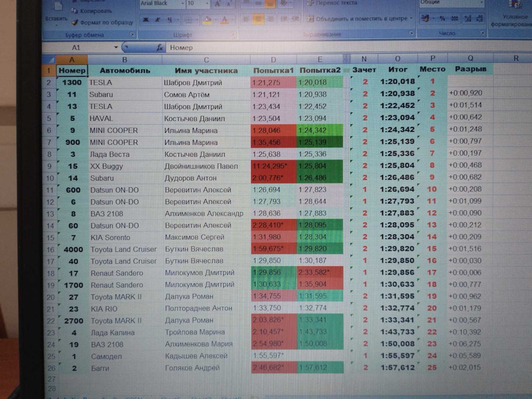Click the Копировать copy command
This screenshot has height=399, width=532.
click(x=91, y=11)
